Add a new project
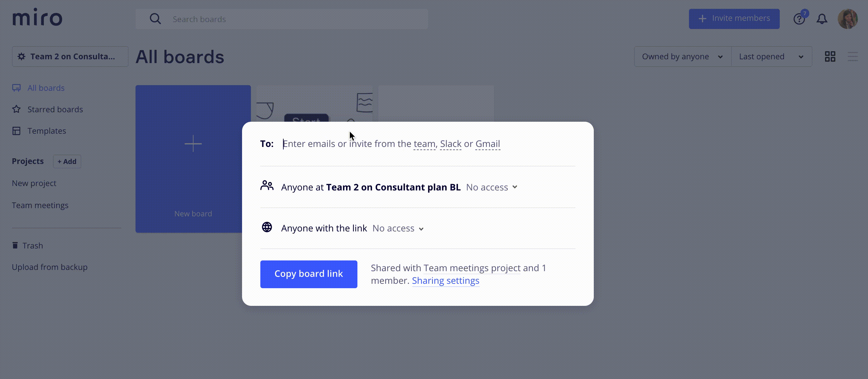 pyautogui.click(x=67, y=161)
